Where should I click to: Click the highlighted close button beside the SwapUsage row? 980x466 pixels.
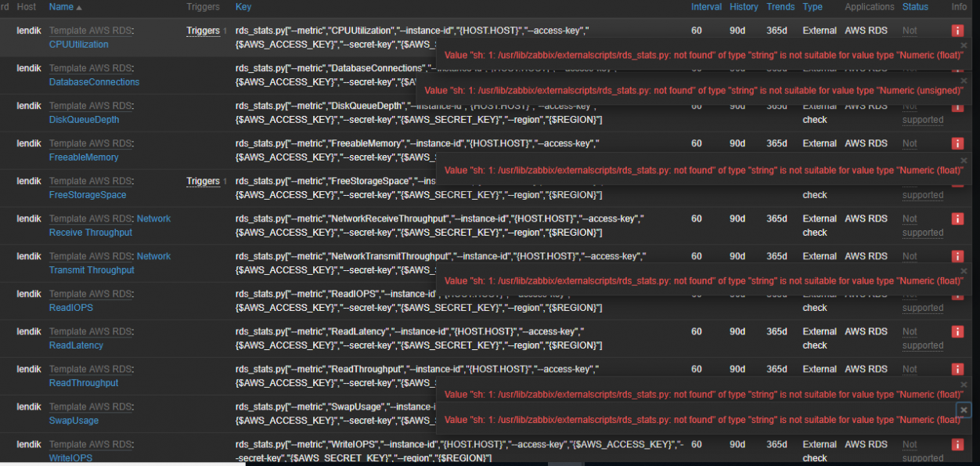coord(964,410)
